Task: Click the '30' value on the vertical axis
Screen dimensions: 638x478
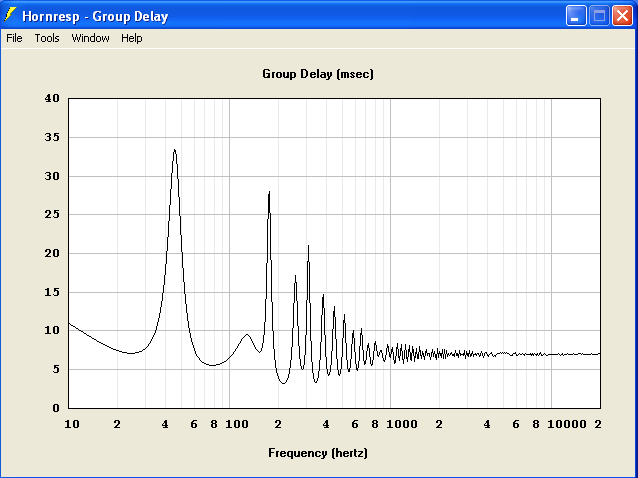Action: [x=52, y=176]
